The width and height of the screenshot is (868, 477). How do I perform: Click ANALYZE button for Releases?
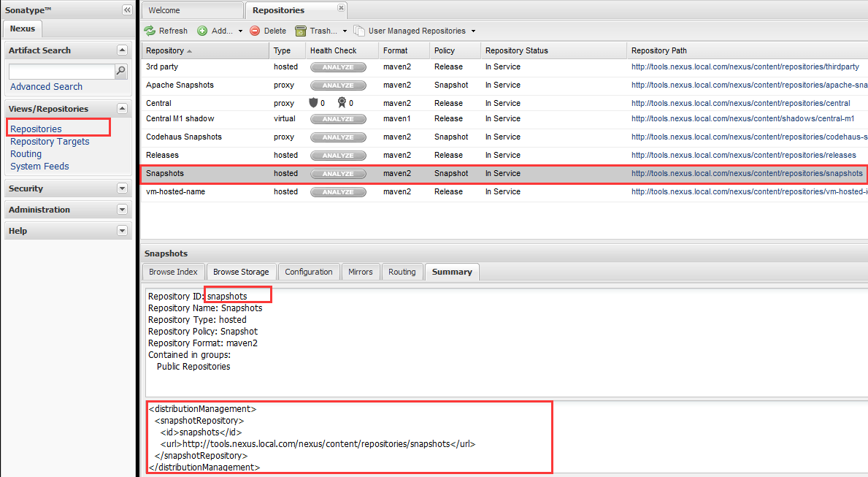click(x=338, y=156)
